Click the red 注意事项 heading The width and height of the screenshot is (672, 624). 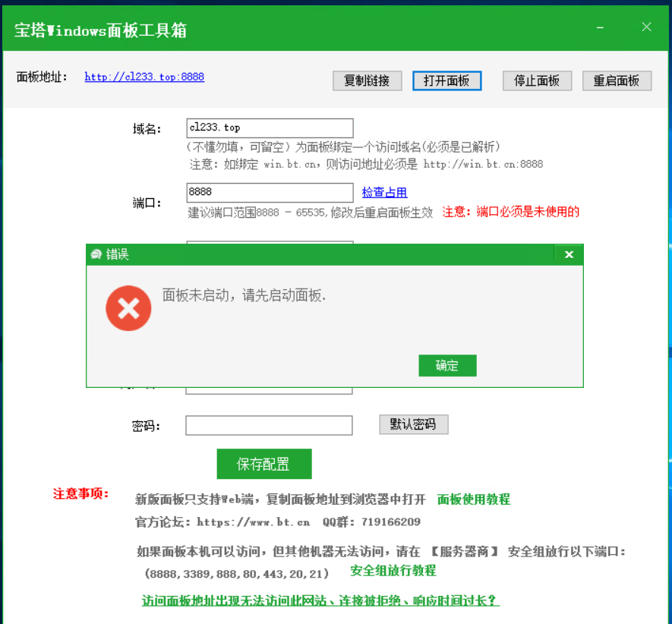(x=81, y=493)
